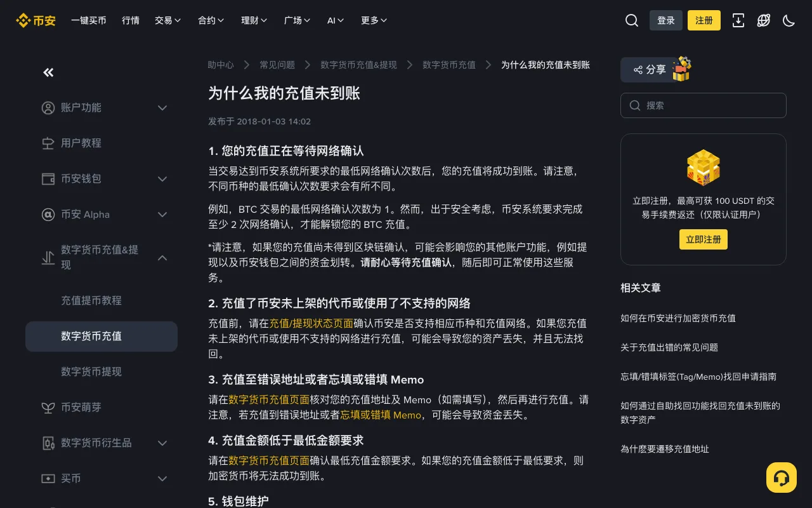The image size is (812, 508).
Task: Click the 账户功能 user icon
Action: 48,108
